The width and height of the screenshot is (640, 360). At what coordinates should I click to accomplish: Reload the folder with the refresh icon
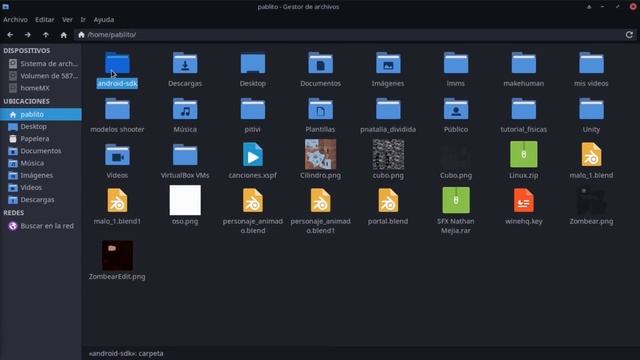(629, 35)
